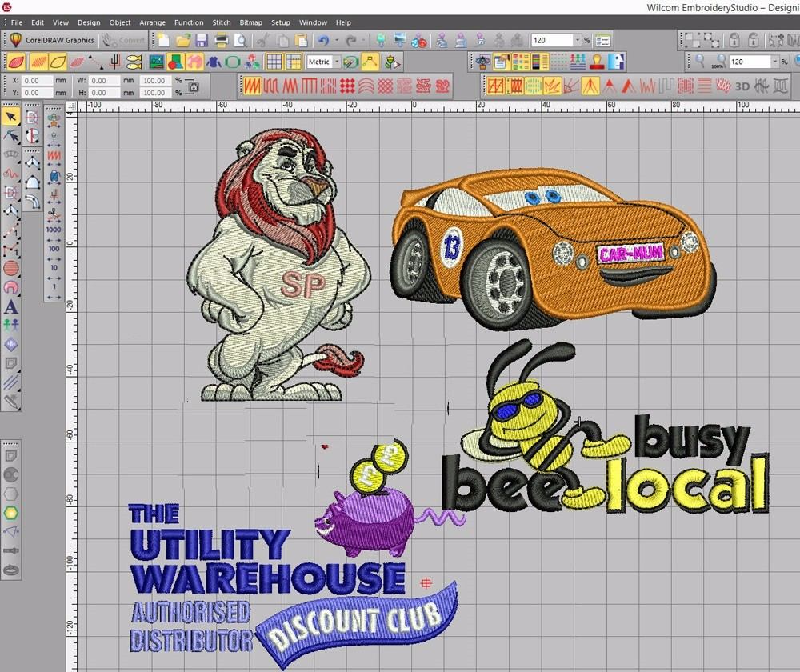Open the Lettering tool with the blue A
This screenshot has height=672, width=800.
tap(11, 306)
